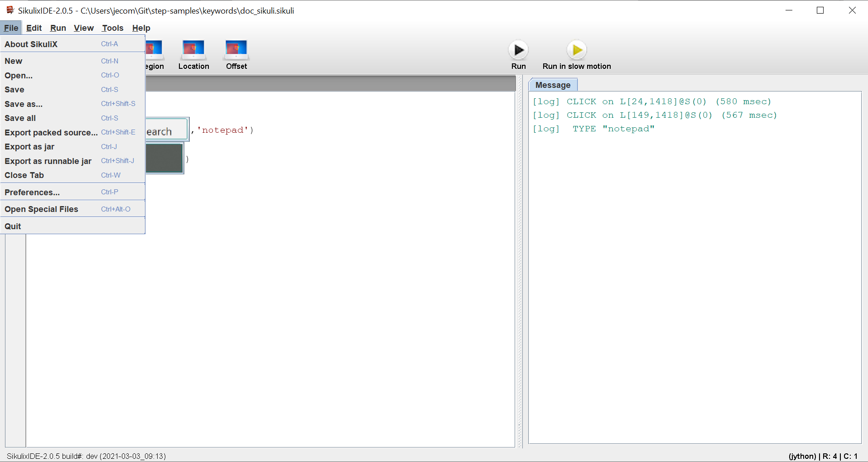
Task: Open the Help menu
Action: [140, 28]
